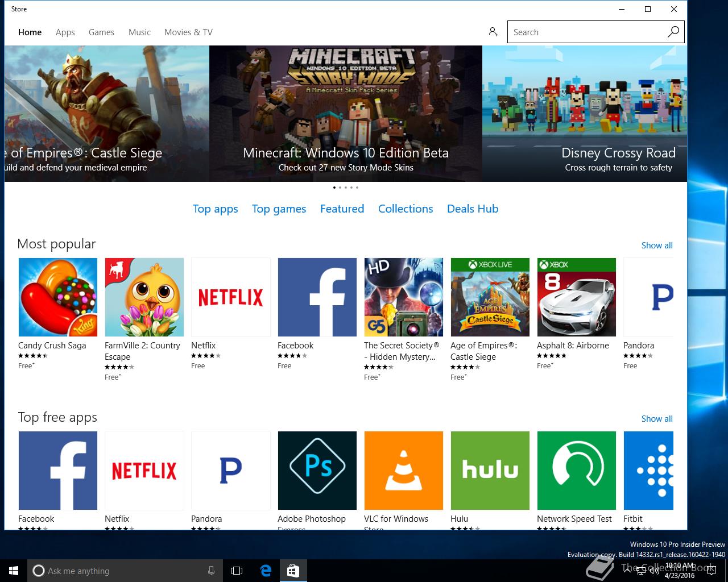This screenshot has height=582, width=728.
Task: Launch Microsoft Edge from the taskbar
Action: pyautogui.click(x=266, y=571)
